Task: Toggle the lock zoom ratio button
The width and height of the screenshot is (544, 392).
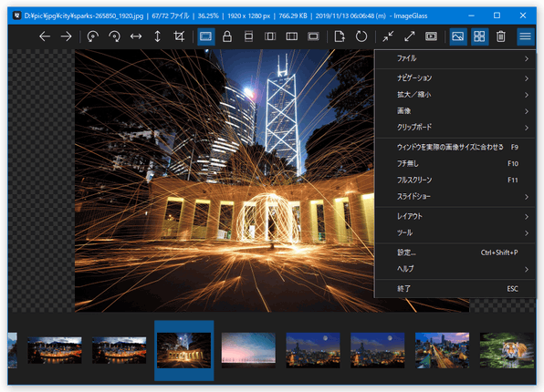Action: point(227,36)
